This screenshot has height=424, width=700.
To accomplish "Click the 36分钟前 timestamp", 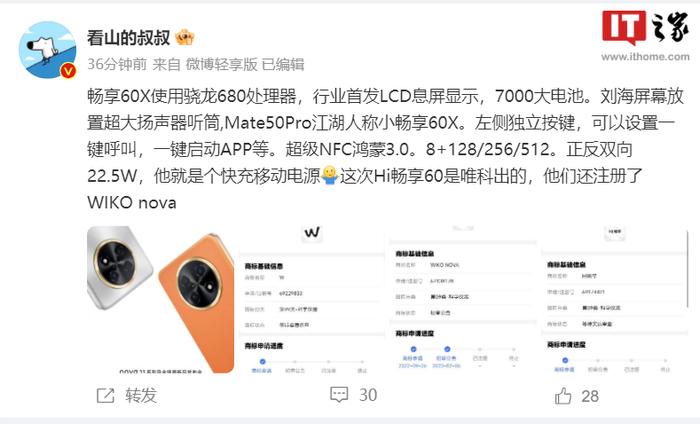I will 117,64.
